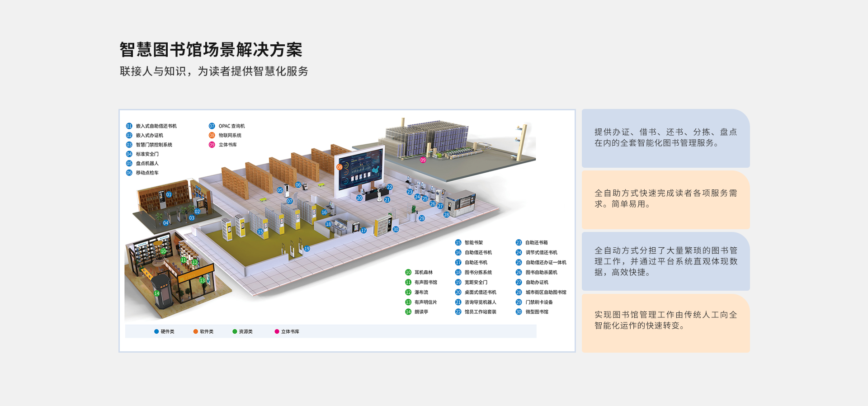
Task: Select the '物联网系统' legend entry
Action: pos(230,135)
